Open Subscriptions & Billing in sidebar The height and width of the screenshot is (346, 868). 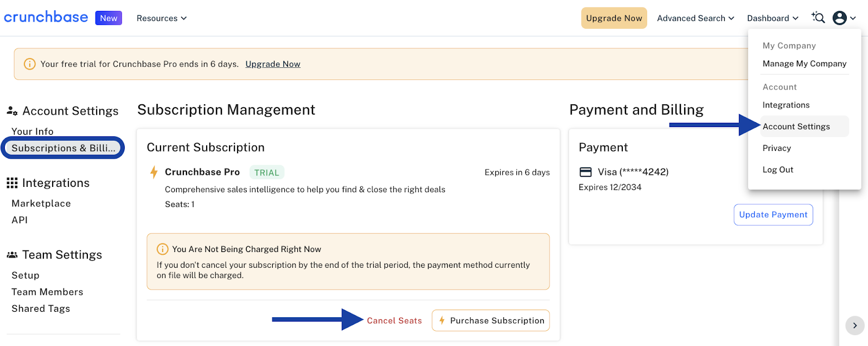[63, 148]
